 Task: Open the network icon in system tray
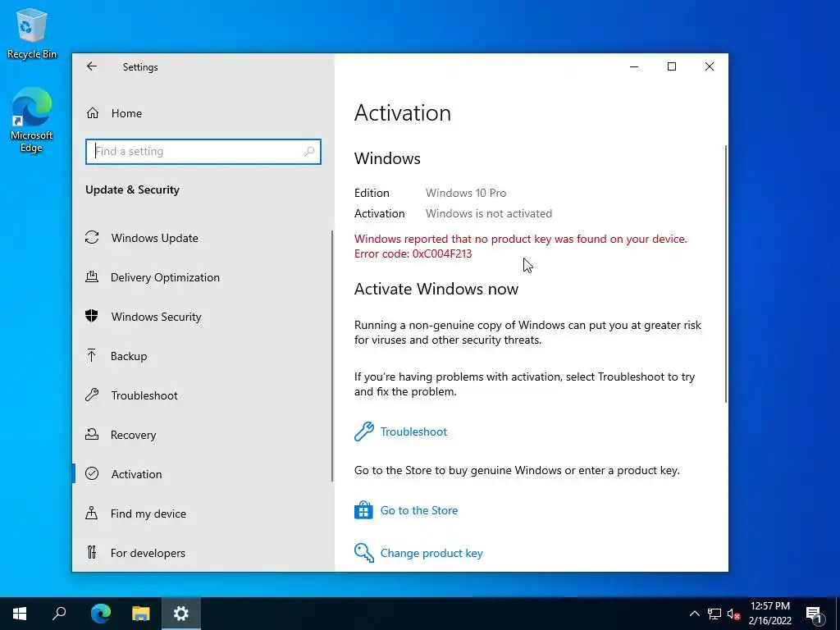pos(714,614)
